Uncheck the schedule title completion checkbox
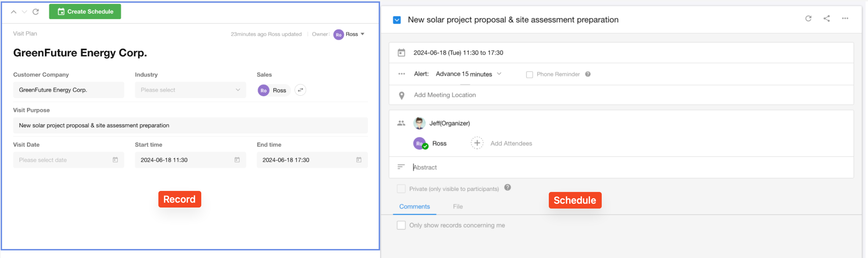 tap(397, 20)
